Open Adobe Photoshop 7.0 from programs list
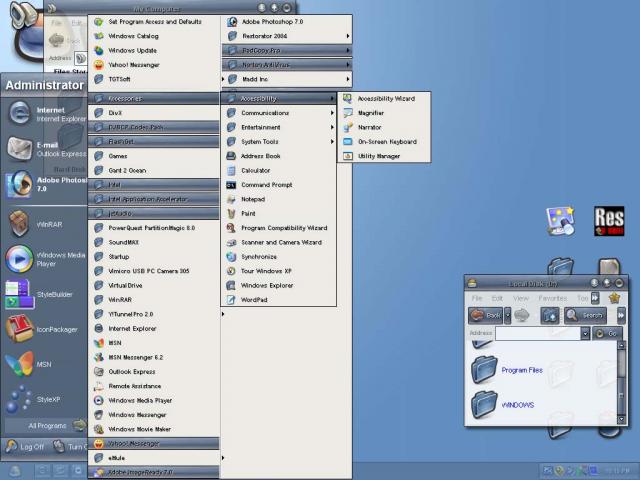 coord(287,22)
